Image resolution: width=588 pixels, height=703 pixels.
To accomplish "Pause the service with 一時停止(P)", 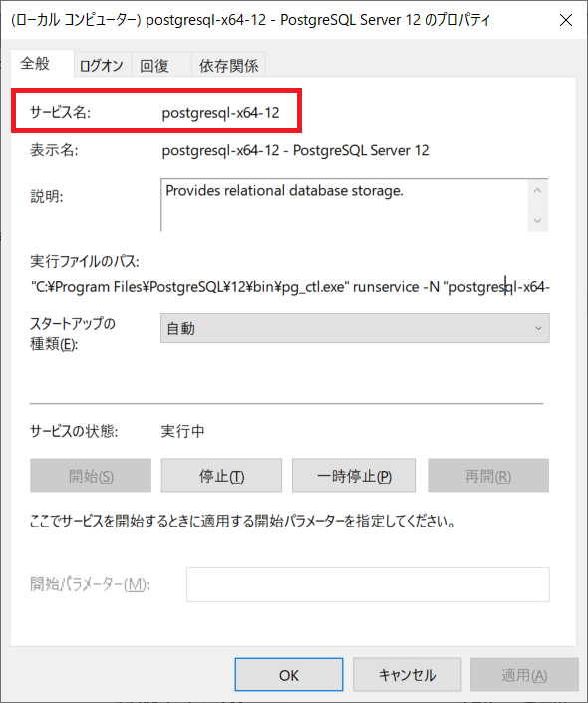I will (x=354, y=476).
